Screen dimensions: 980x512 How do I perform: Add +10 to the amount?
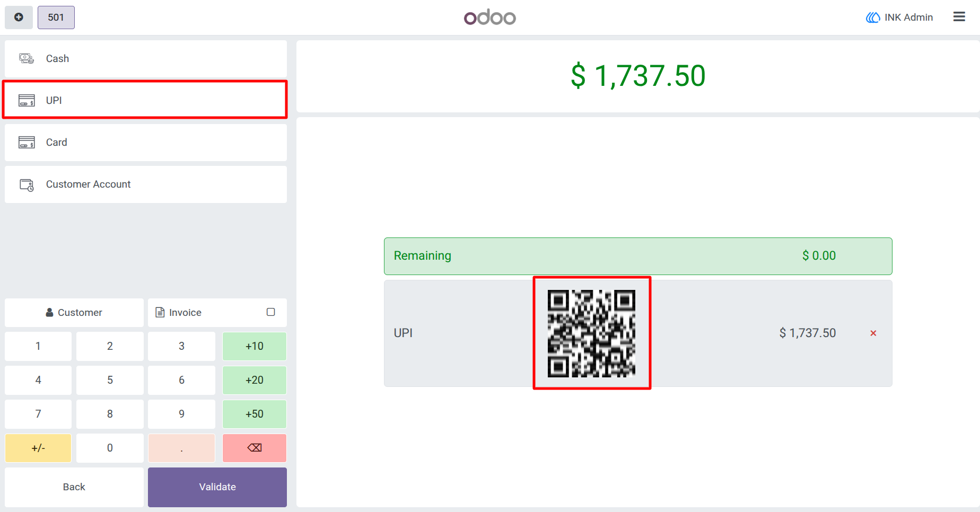255,346
